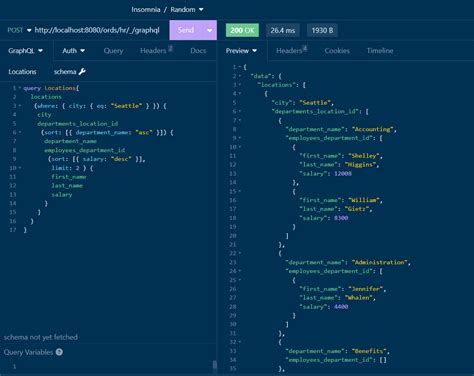Click the Send button
Screen dimensions: 474x376
tap(186, 30)
